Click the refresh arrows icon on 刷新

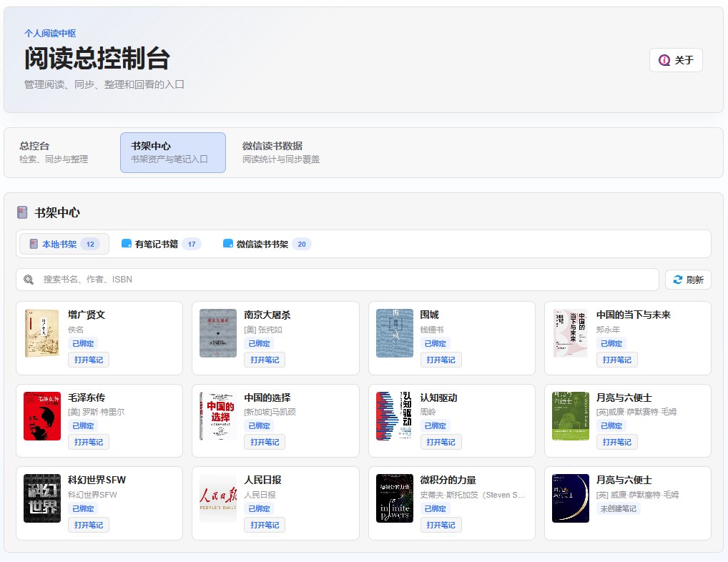(x=678, y=280)
